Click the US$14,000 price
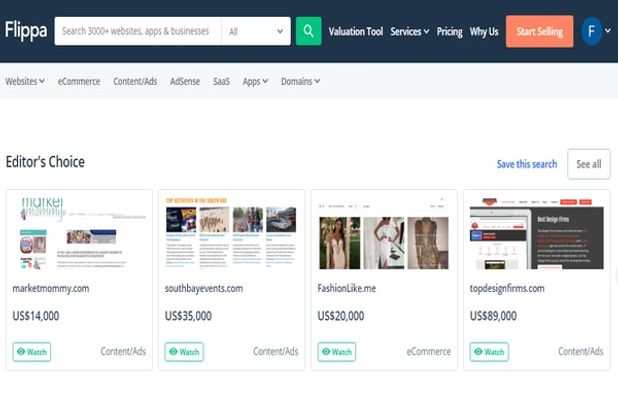The image size is (618, 394). [x=36, y=316]
